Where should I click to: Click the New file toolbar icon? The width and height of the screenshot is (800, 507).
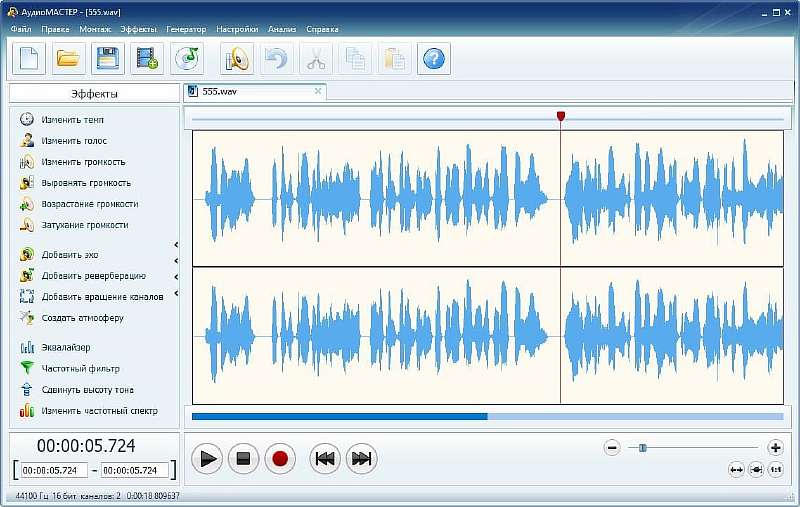coord(28,59)
